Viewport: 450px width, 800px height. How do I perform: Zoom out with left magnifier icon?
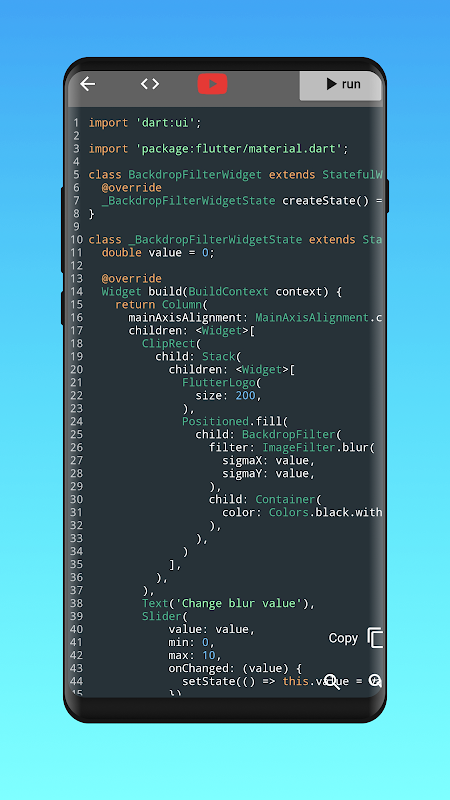(332, 682)
